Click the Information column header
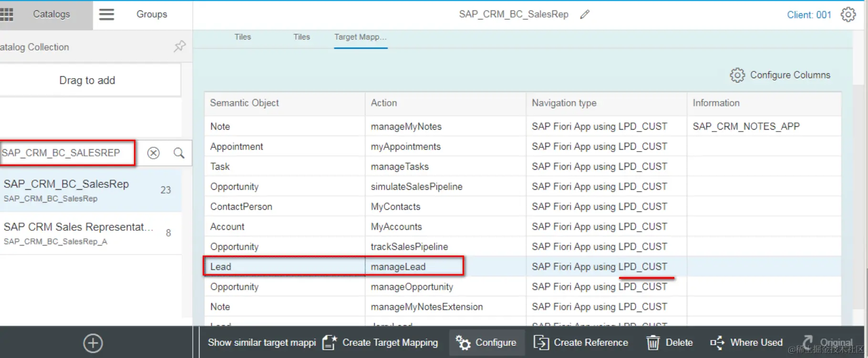The image size is (868, 358). (764, 103)
